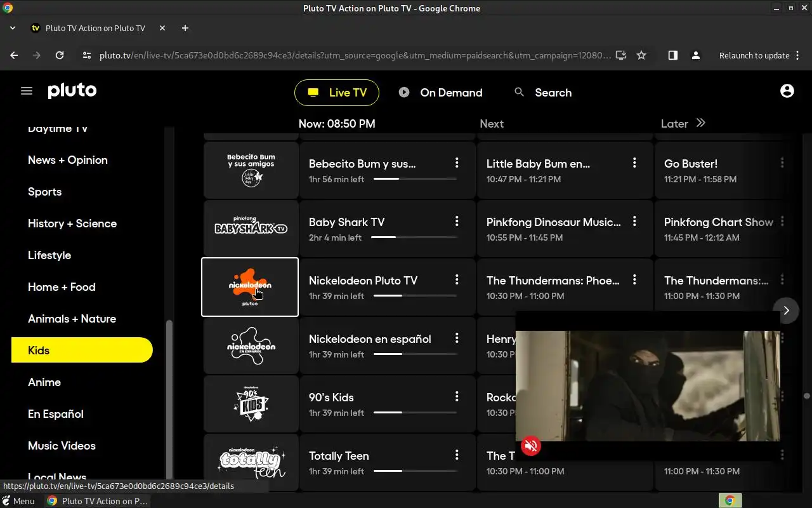Open the taskbar Menu button

(x=18, y=501)
